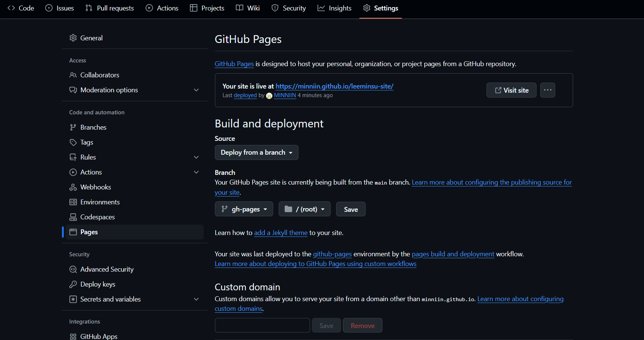Open Tags settings in sidebar

pos(134,142)
